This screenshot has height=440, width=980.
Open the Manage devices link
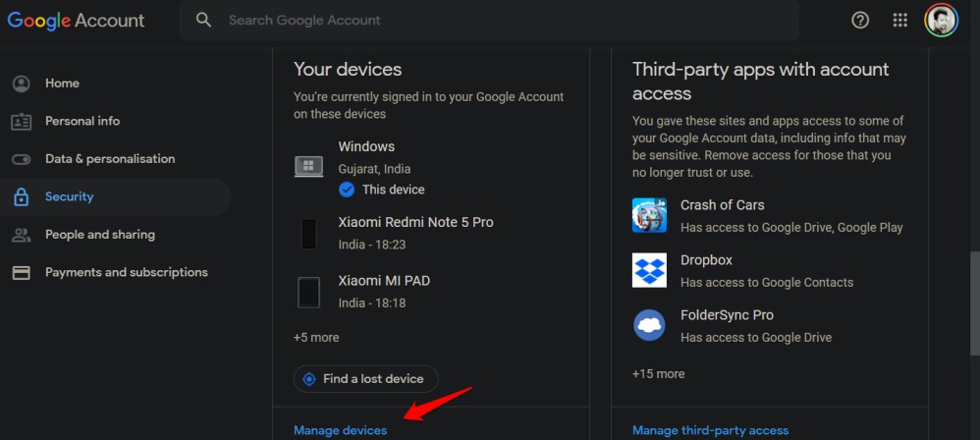tap(340, 430)
